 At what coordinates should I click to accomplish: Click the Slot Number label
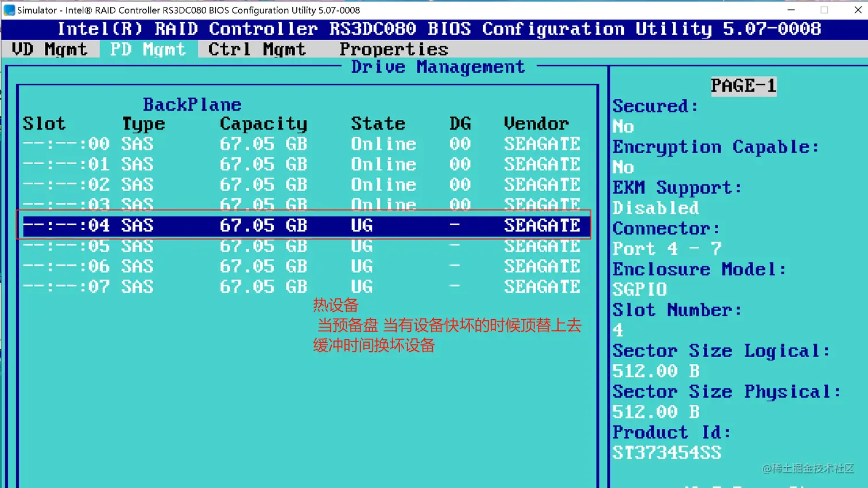[677, 310]
